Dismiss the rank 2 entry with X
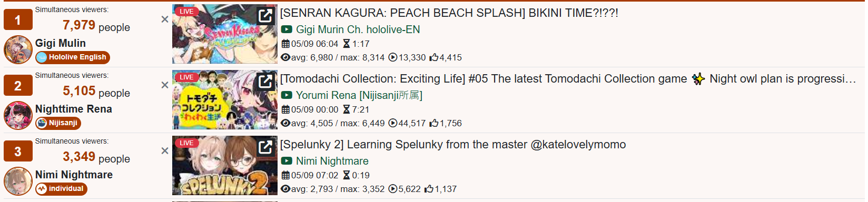 coord(165,85)
